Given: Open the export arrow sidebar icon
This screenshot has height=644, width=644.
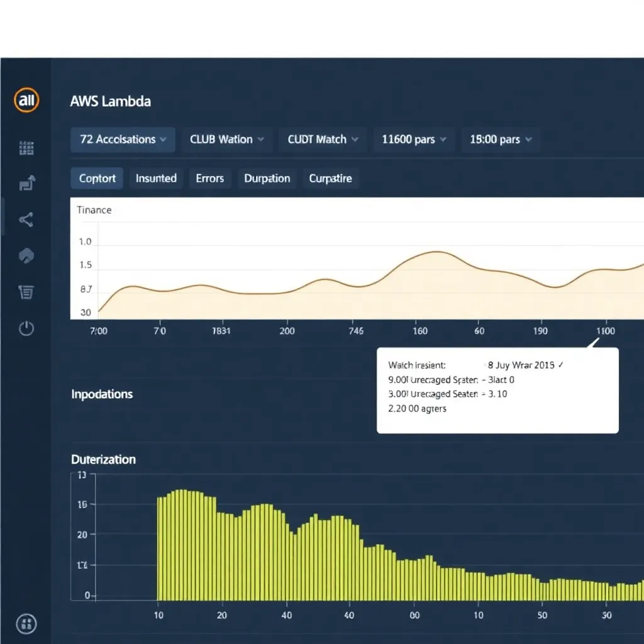Looking at the screenshot, I should (x=27, y=183).
